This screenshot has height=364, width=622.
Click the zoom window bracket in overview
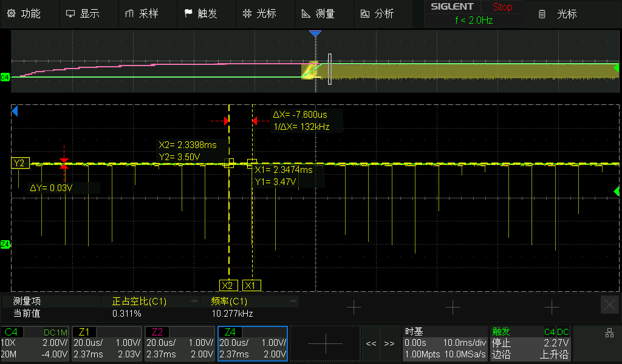click(330, 69)
